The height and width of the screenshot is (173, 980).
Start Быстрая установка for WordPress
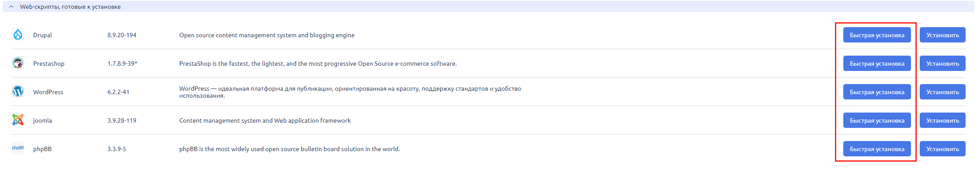[x=877, y=92]
